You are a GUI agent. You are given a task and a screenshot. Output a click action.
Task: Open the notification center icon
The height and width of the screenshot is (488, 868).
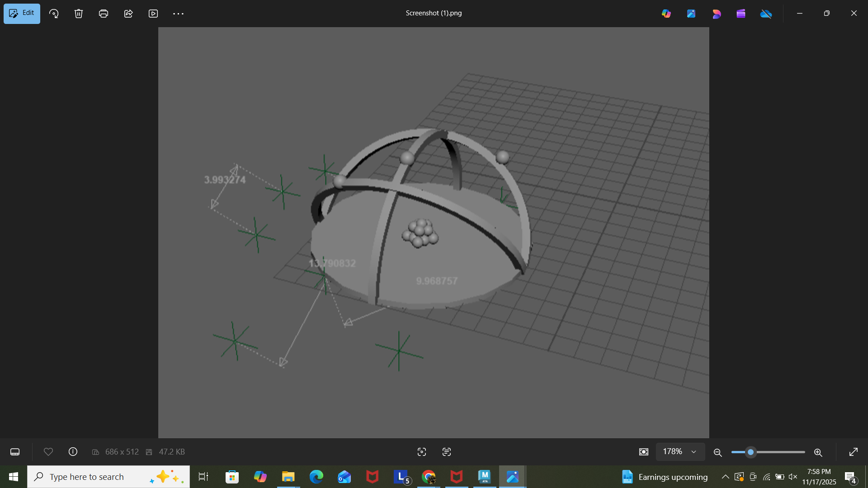point(850,477)
